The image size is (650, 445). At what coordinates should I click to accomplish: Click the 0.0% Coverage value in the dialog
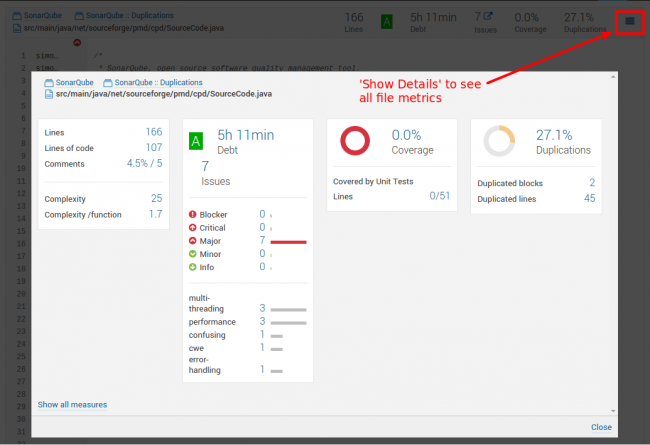click(406, 135)
